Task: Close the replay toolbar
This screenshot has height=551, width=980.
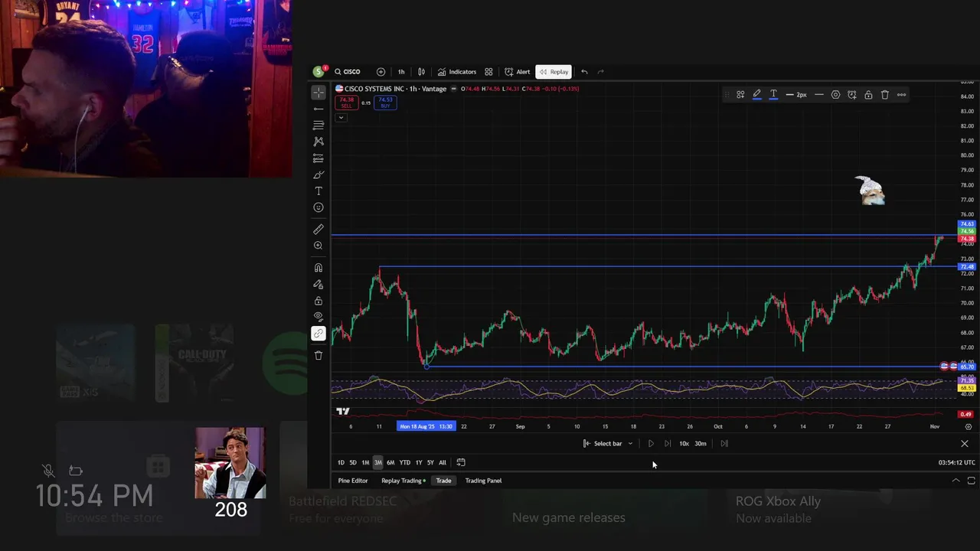Action: point(965,444)
